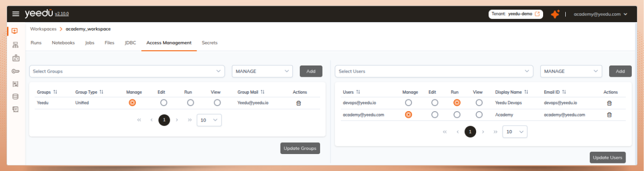
Task: Delete user academy@yeedu.com
Action: 609,114
